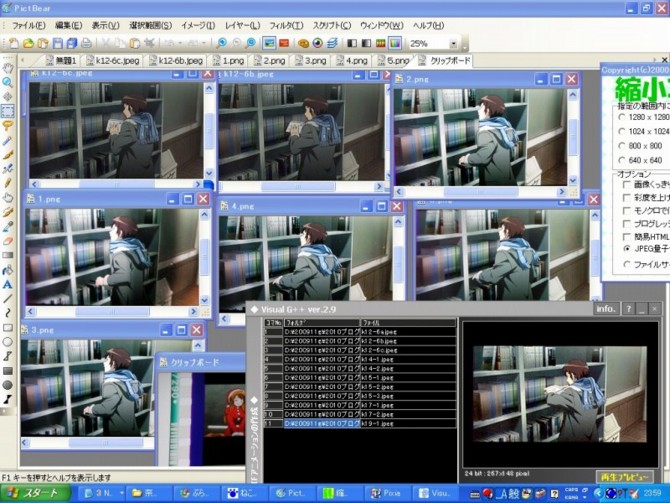Screen dimensions: 670x503
Task: Click the Layer stack icon in toolbar
Action: point(332,43)
